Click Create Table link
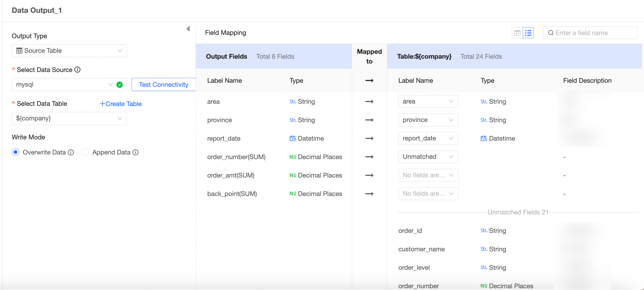Image resolution: width=644 pixels, height=290 pixels. [121, 104]
